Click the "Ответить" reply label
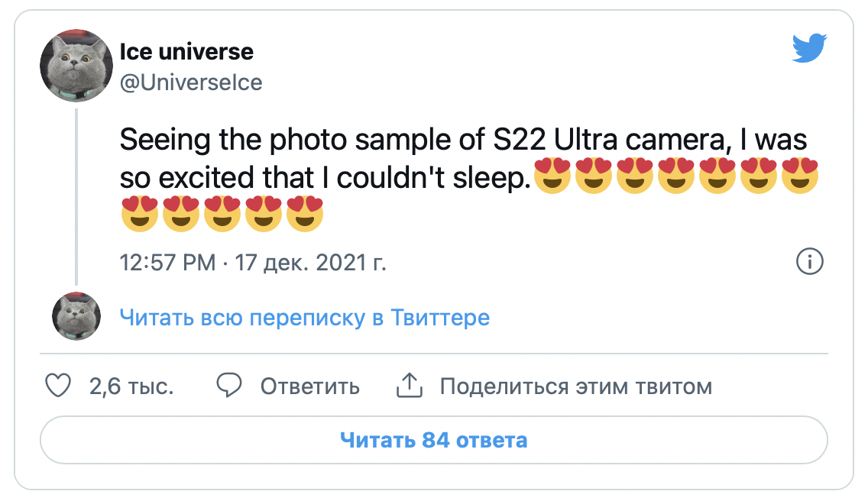Image resolution: width=868 pixels, height=501 pixels. coord(309,386)
